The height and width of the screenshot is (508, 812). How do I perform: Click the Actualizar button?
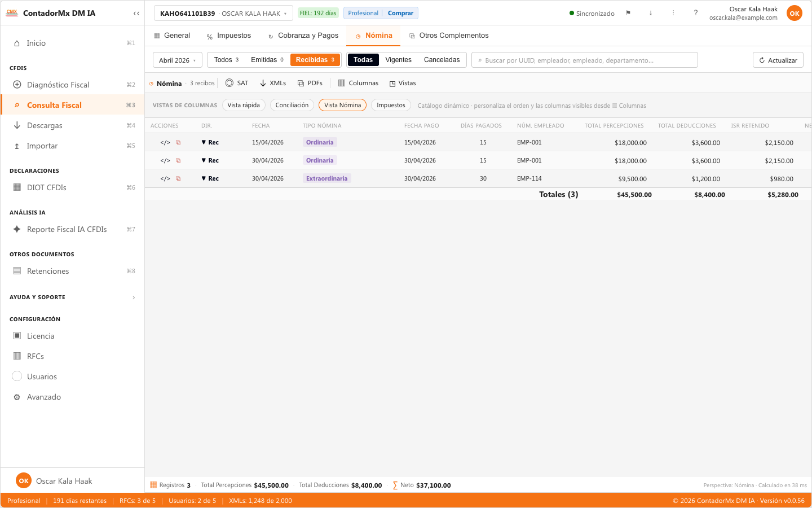point(778,60)
